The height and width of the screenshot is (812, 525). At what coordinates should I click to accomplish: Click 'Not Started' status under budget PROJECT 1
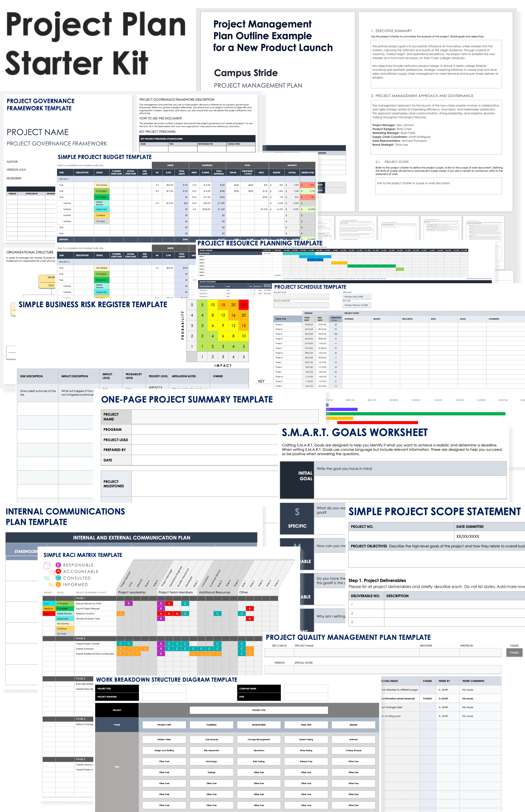[102, 185]
